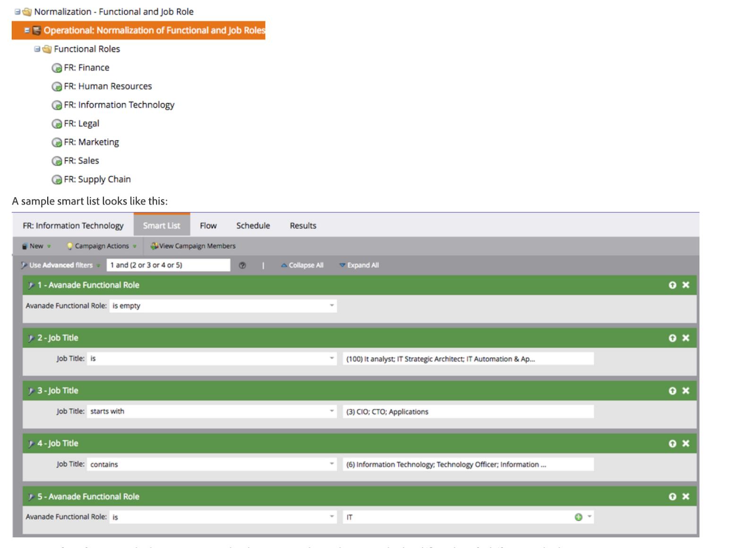Image resolution: width=756 pixels, height=548 pixels.
Task: Collapse the Functional Roles folder
Action: tap(37, 49)
